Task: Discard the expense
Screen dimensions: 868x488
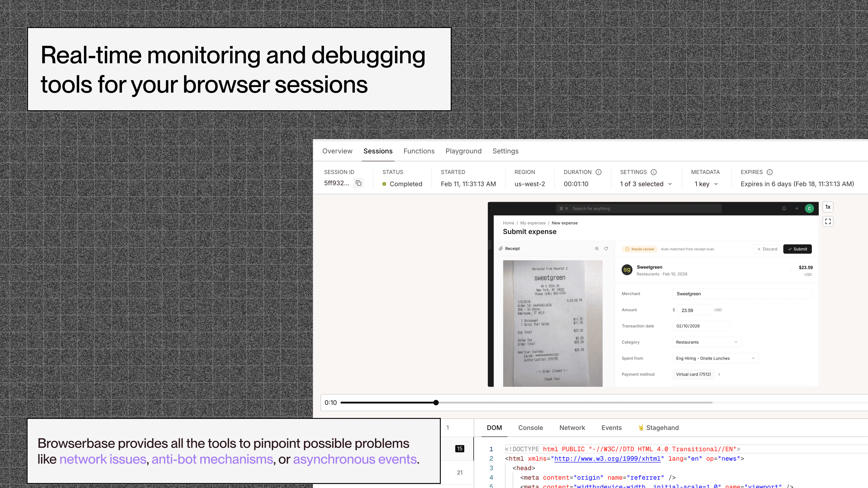Action: (767, 249)
